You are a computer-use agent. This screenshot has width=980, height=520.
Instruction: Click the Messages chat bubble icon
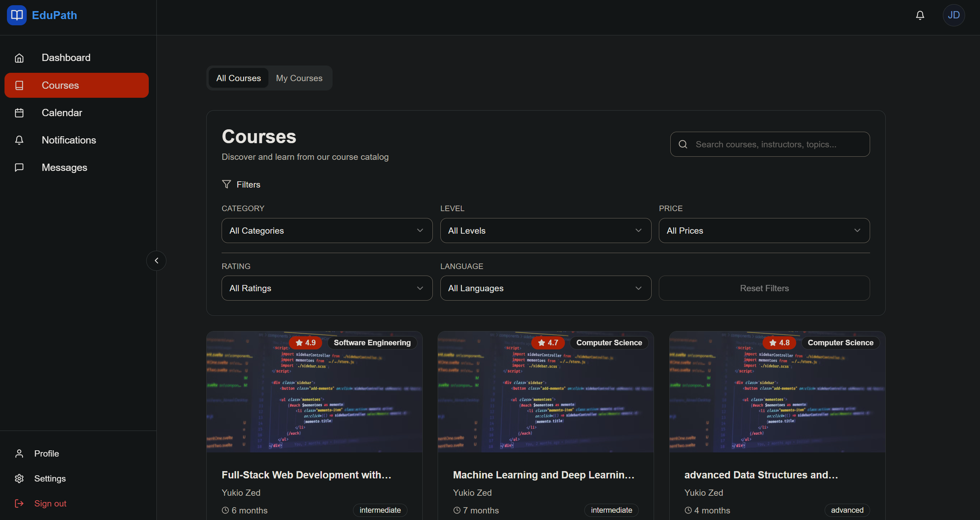19,167
